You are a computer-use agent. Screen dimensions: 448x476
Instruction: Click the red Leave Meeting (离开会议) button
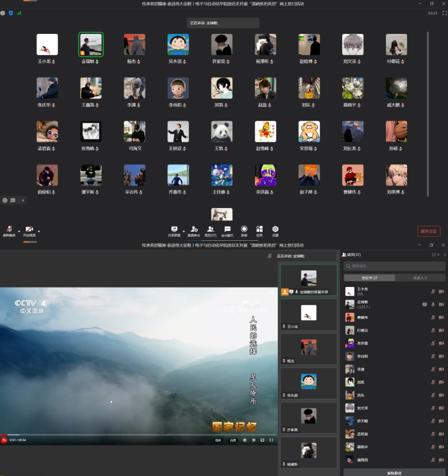[428, 231]
